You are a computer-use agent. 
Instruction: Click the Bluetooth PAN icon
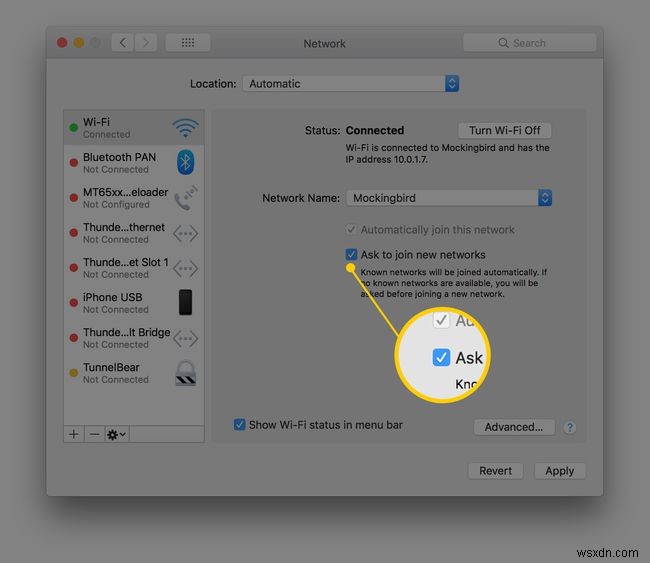click(185, 162)
